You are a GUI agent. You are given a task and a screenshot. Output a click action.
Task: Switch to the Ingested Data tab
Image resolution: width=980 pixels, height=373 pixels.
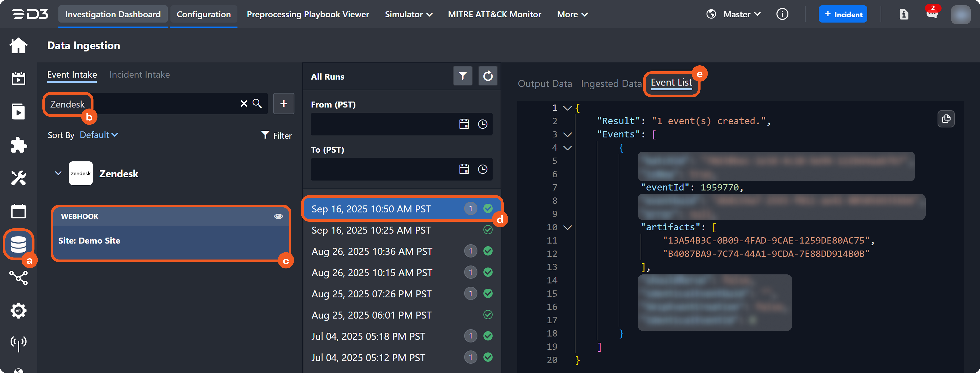pyautogui.click(x=611, y=84)
